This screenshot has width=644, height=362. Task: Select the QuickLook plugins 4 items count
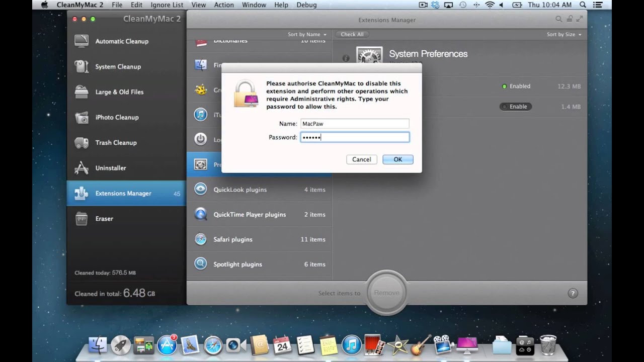(x=314, y=190)
